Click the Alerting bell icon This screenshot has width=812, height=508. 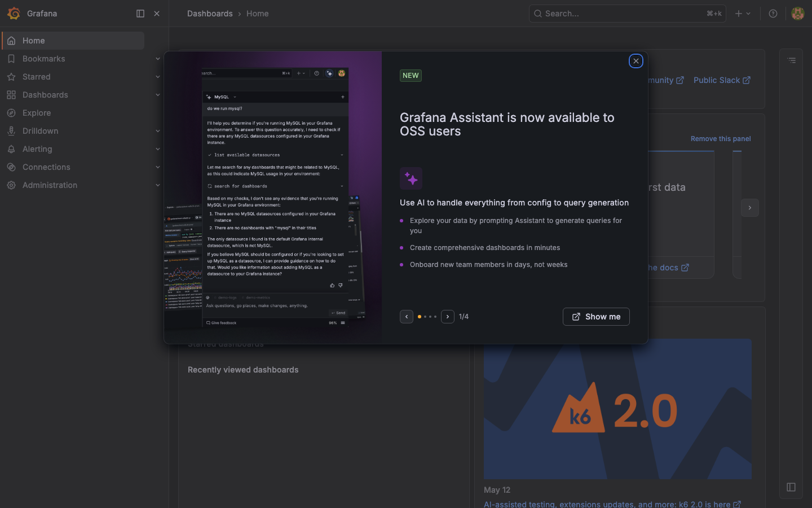(11, 149)
